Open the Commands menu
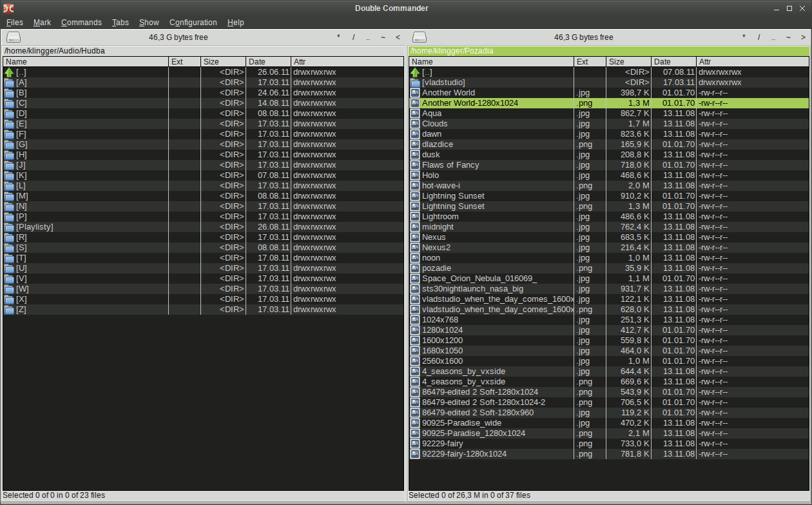Viewport: 812px width, 505px height. [x=81, y=23]
